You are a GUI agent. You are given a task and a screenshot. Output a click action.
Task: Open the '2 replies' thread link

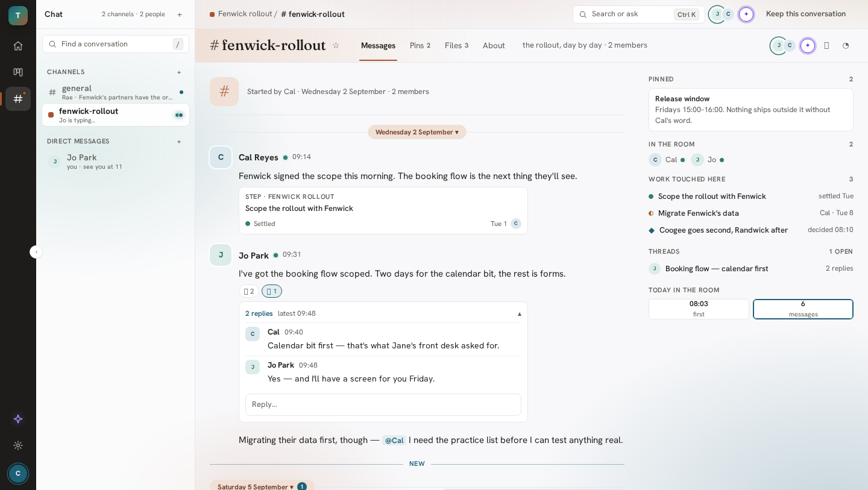click(259, 313)
